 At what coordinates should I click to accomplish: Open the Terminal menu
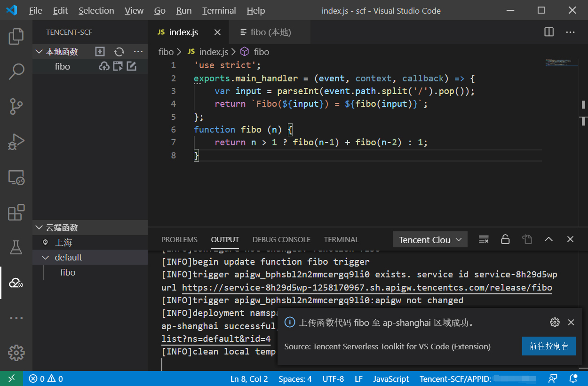tap(219, 10)
